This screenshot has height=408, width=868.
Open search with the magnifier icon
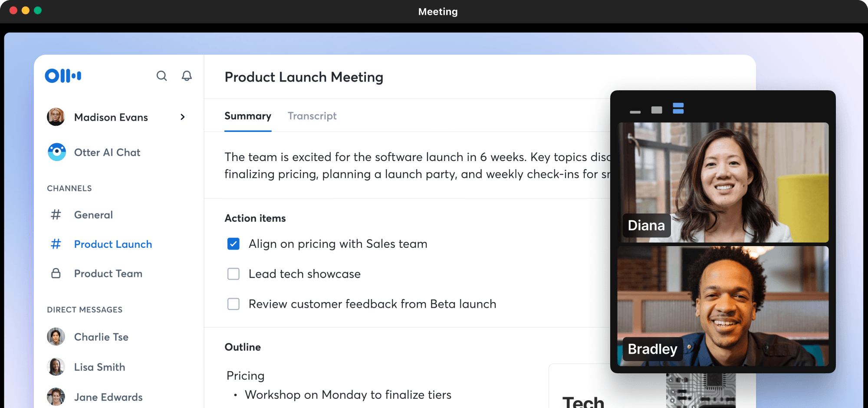(x=161, y=76)
